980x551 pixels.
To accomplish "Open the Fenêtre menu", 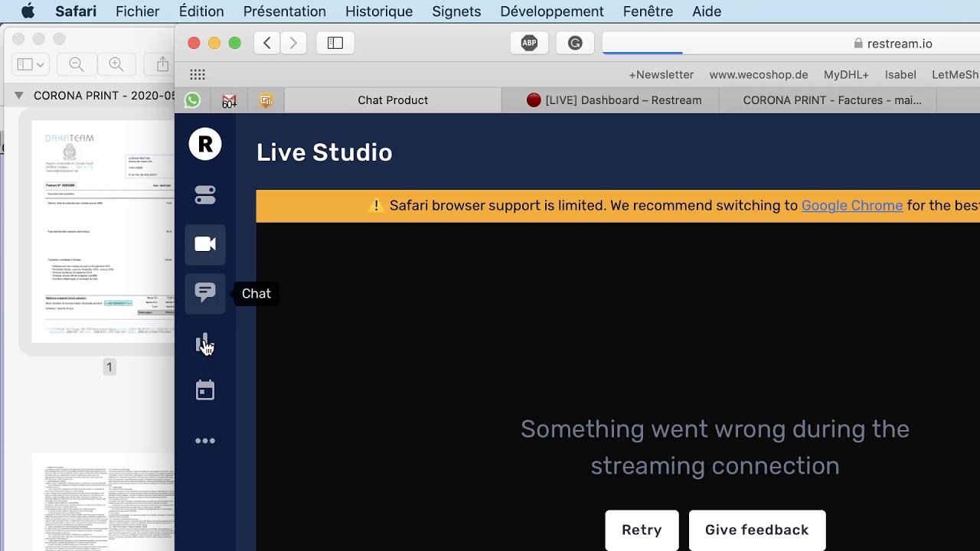I will click(x=648, y=11).
